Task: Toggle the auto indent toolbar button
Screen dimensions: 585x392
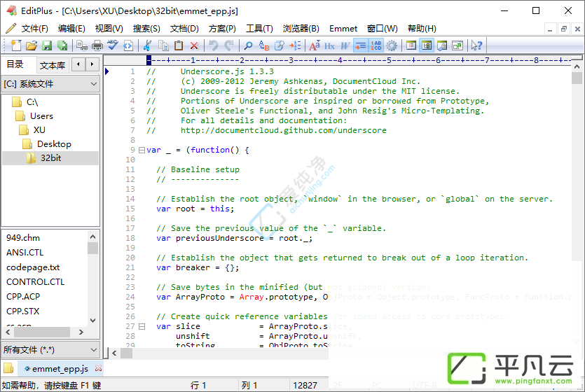Action: [360, 45]
